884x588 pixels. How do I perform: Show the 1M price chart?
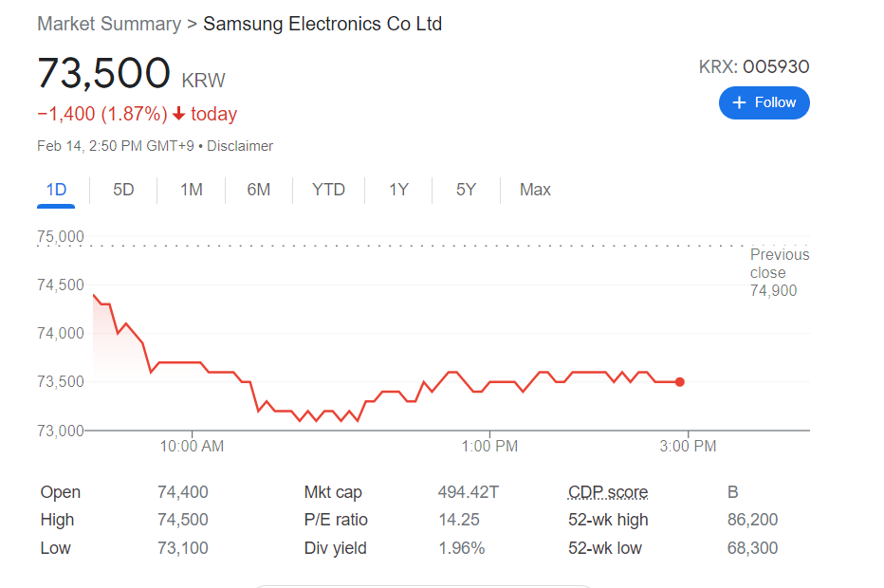tap(192, 190)
